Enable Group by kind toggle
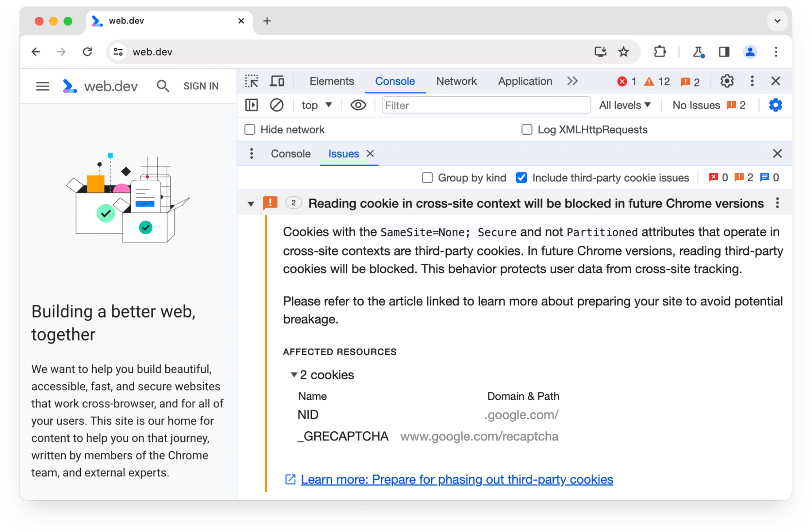The image size is (812, 532). (x=427, y=177)
